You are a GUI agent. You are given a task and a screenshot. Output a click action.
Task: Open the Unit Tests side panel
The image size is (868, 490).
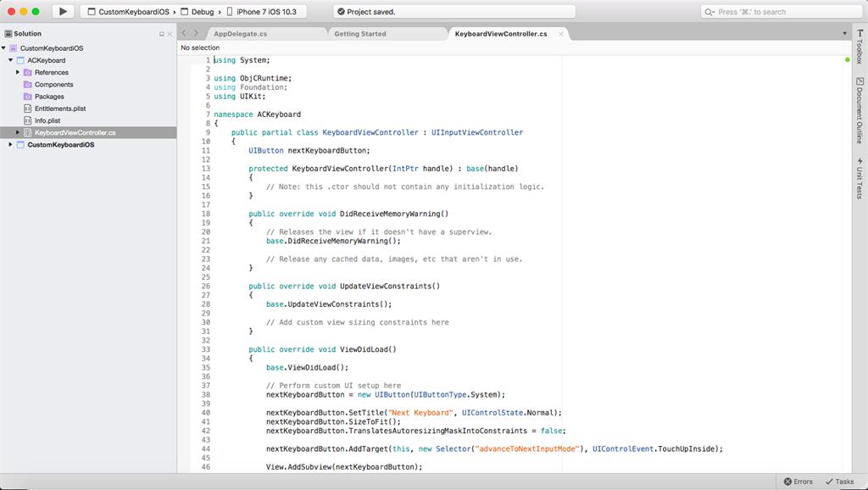coord(860,178)
